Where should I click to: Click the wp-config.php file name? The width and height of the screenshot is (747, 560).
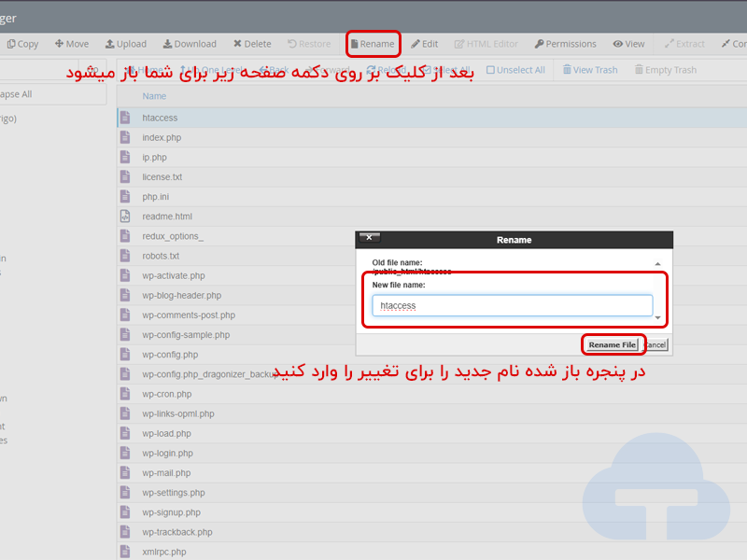coord(170,355)
